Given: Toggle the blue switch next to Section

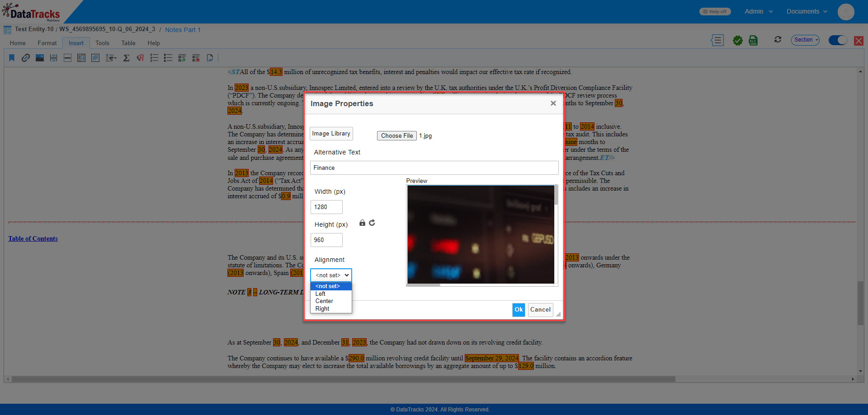Looking at the screenshot, I should tap(838, 40).
